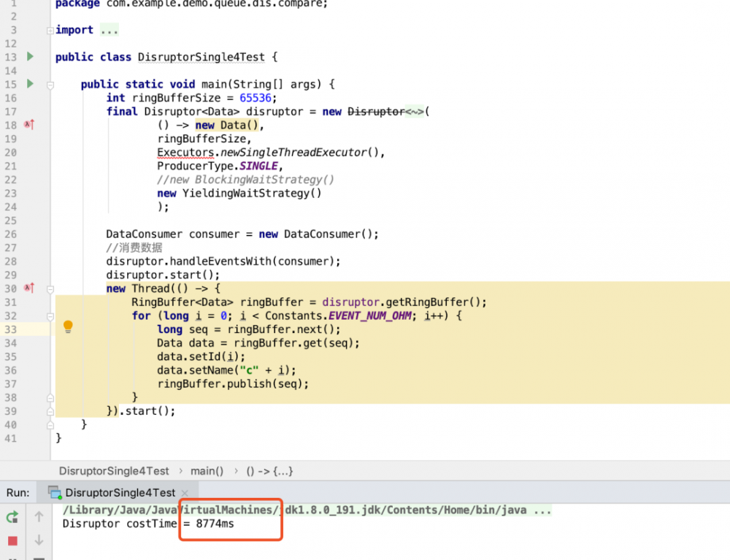Expand the folded import dots
The width and height of the screenshot is (730, 560).
coord(109,30)
